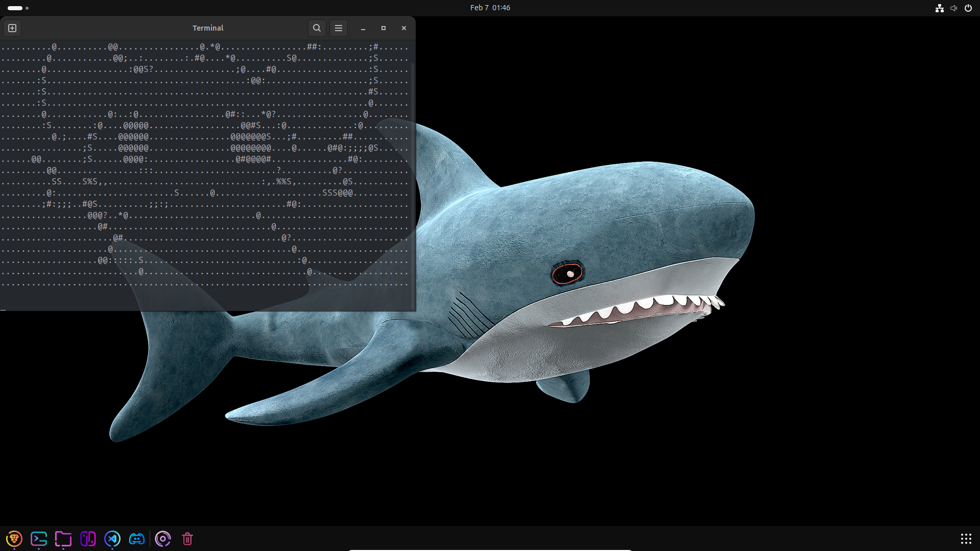
Task: Open the terminal search tool
Action: click(x=317, y=28)
